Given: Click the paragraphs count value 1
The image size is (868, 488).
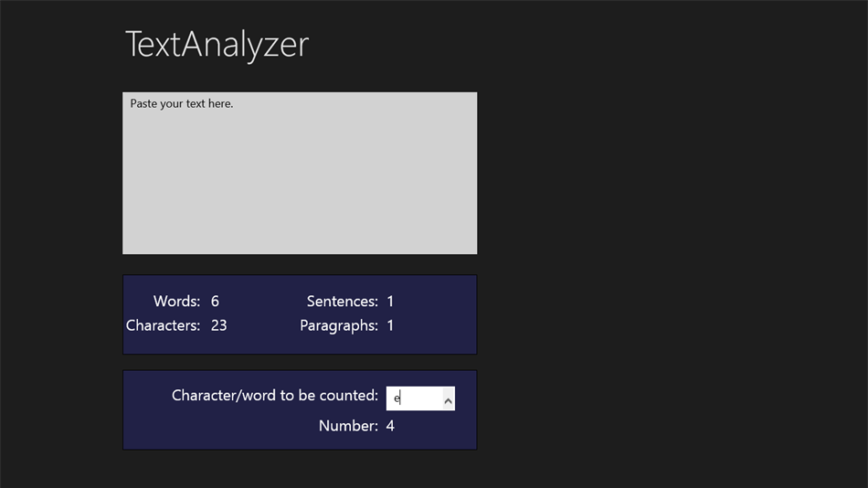Looking at the screenshot, I should click(x=390, y=325).
